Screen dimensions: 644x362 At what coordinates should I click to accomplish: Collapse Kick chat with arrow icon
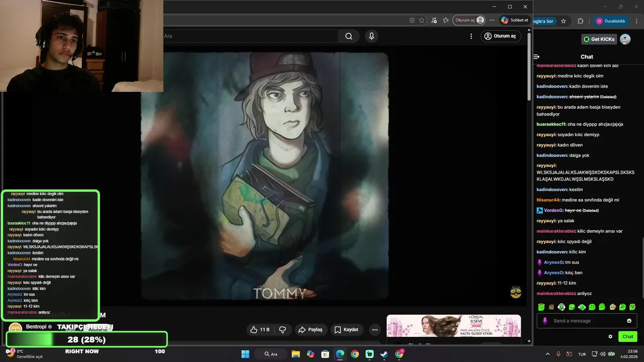[537, 57]
